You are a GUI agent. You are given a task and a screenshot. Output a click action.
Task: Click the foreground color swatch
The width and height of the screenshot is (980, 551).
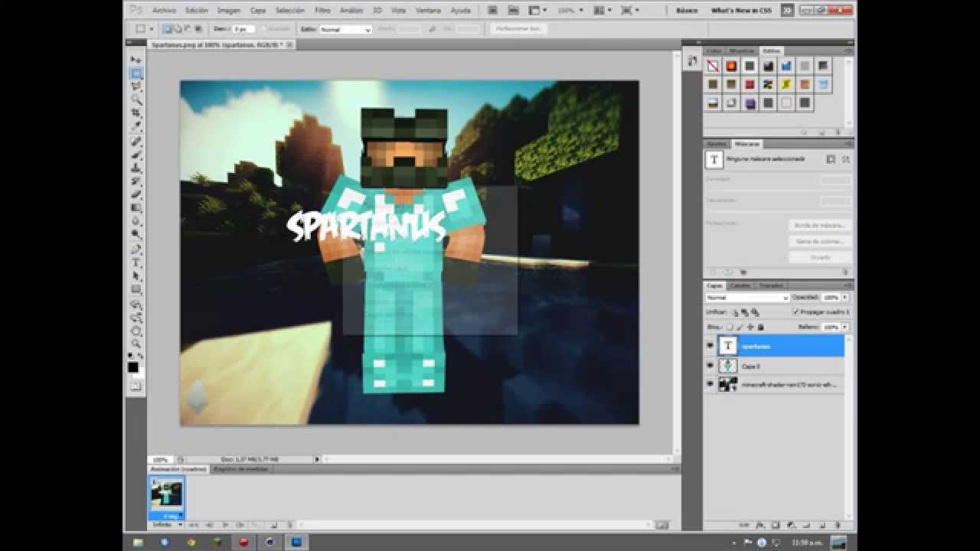133,367
